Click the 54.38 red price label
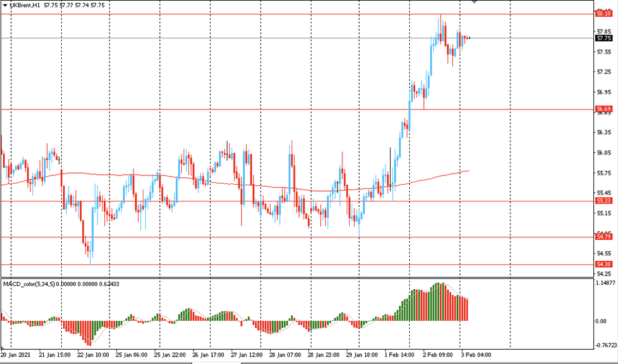618x364 pixels. tap(603, 265)
